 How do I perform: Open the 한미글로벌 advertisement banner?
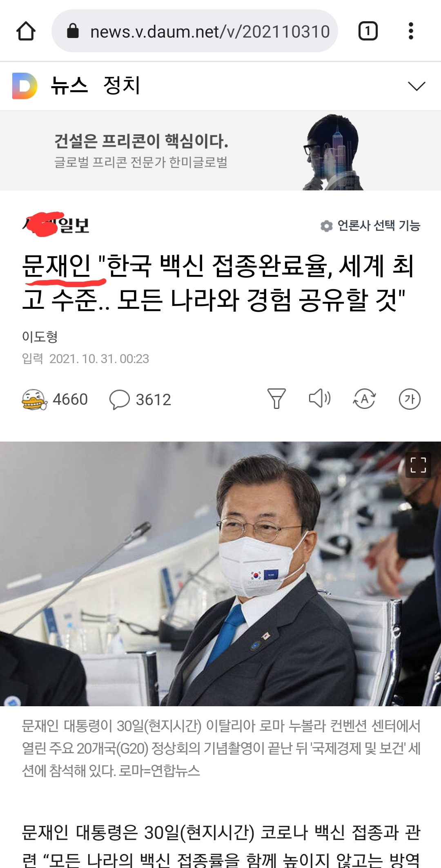point(220,151)
